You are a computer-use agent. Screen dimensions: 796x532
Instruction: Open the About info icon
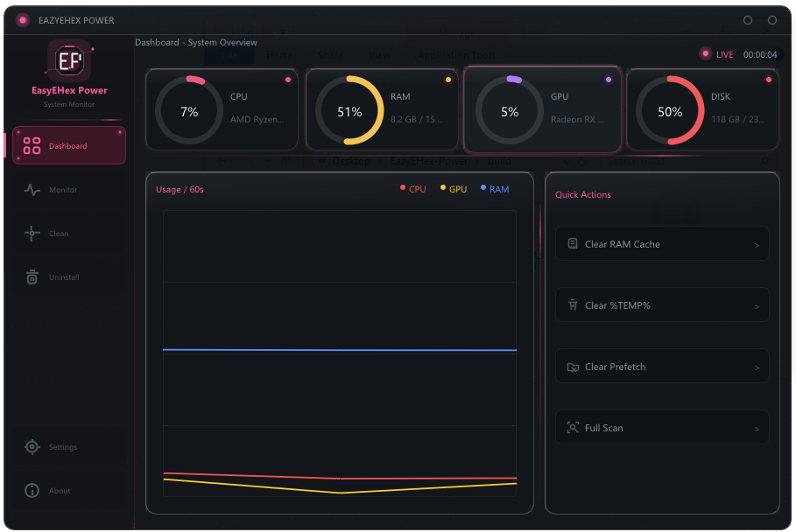pos(32,490)
